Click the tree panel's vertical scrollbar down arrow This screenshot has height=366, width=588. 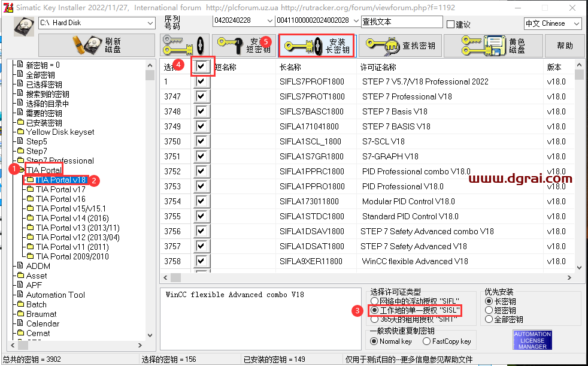pos(150,335)
